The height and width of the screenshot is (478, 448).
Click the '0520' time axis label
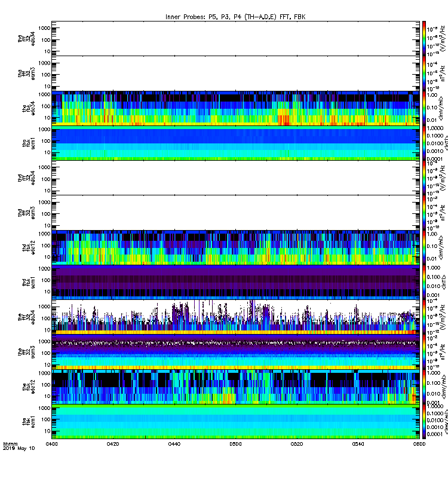pos(297,444)
